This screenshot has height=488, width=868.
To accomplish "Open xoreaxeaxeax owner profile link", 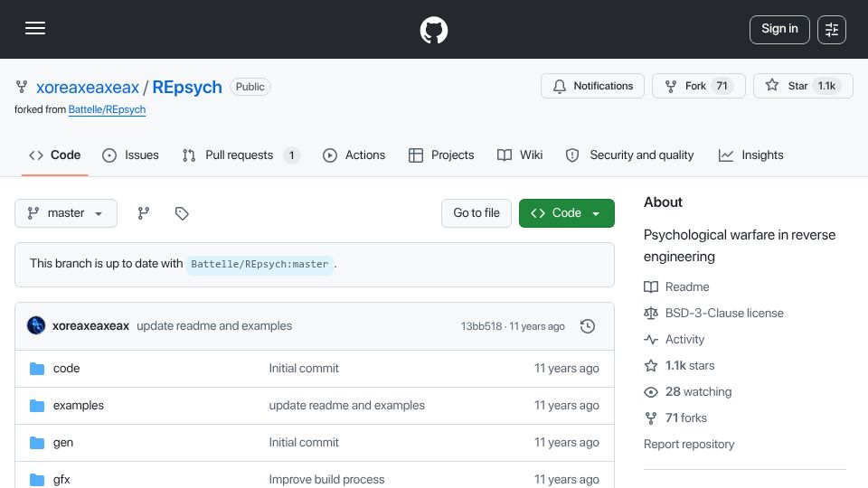I will click(88, 88).
